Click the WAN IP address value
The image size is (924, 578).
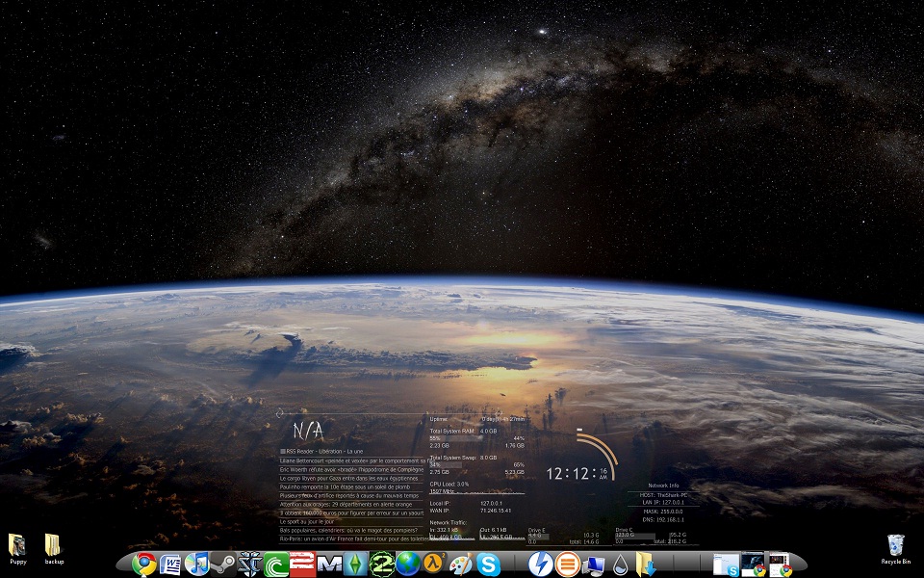495,511
